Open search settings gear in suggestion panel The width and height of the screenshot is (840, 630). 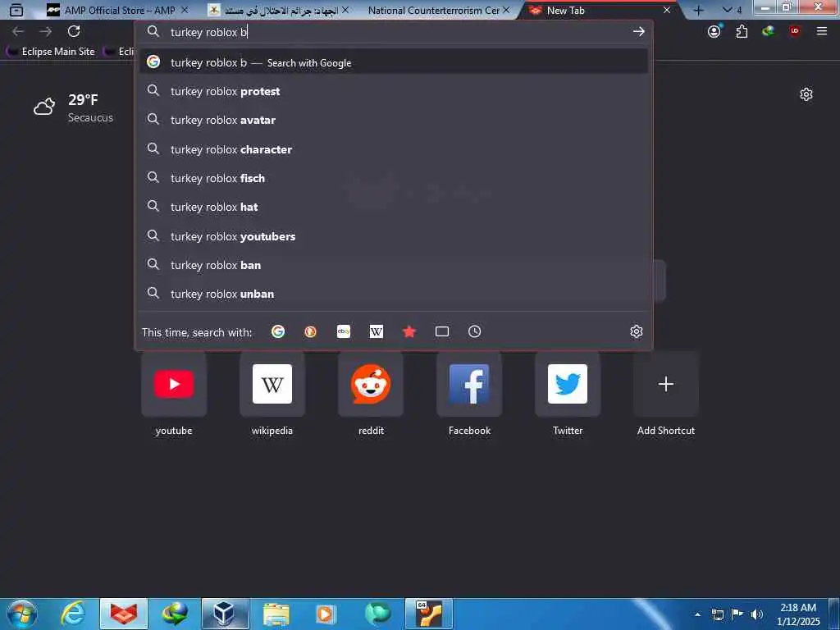637,331
